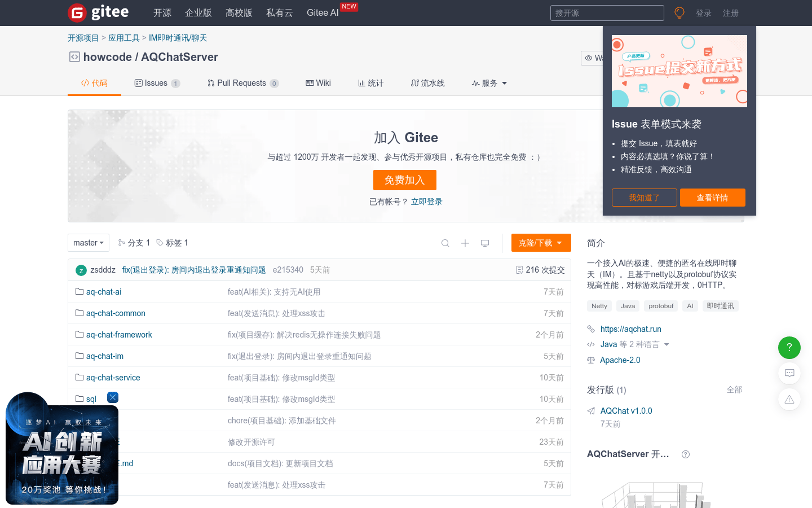Expand the master branch dropdown
Screen dimensions: 812x508
click(89, 243)
